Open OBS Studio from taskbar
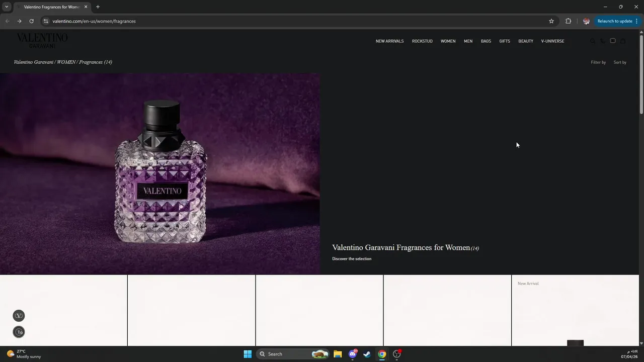This screenshot has height=362, width=644. click(x=397, y=354)
